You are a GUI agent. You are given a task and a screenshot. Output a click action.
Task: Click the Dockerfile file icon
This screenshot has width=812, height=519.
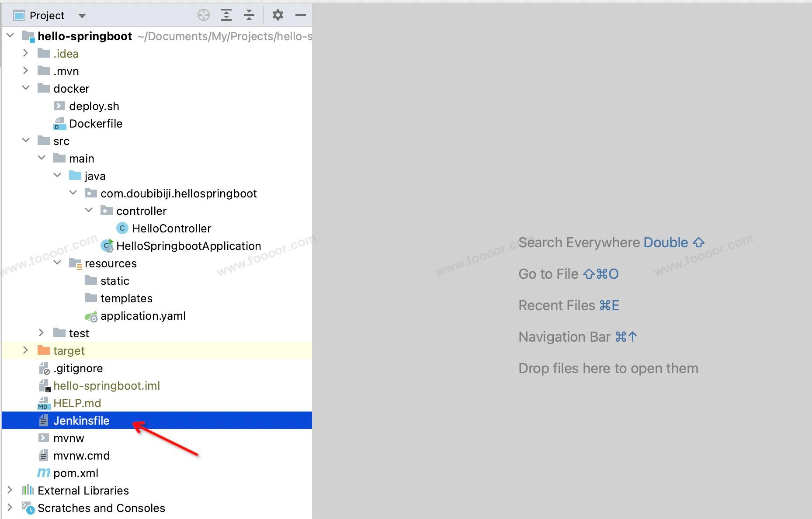pyautogui.click(x=59, y=124)
